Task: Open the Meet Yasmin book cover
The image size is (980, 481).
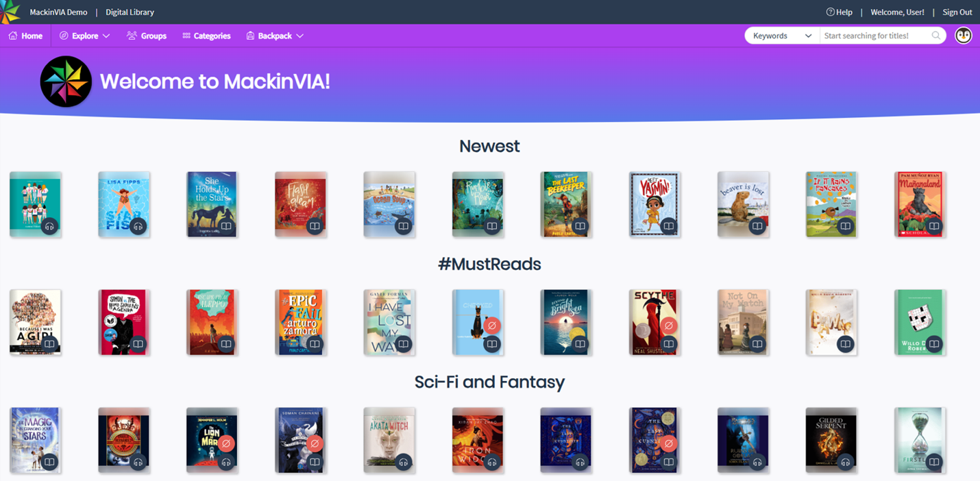Action: 654,204
